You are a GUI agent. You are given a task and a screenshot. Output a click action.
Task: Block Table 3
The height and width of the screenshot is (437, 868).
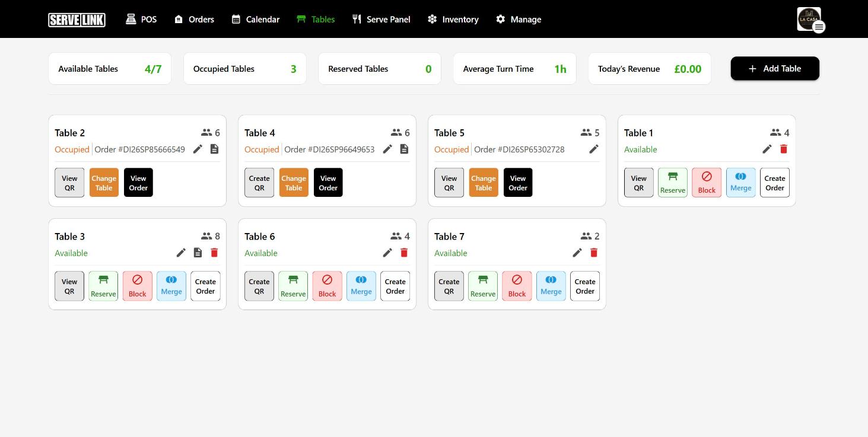coord(137,286)
